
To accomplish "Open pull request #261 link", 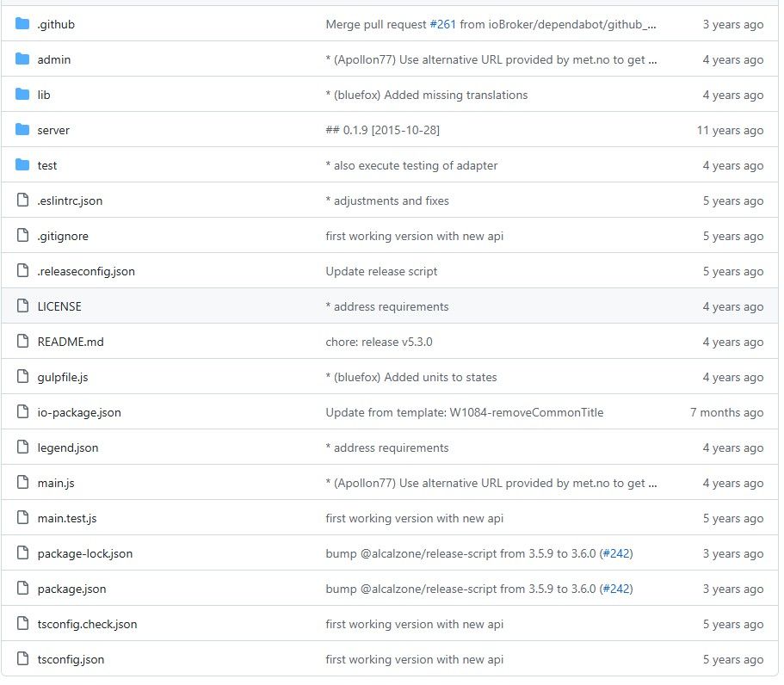I will point(442,24).
